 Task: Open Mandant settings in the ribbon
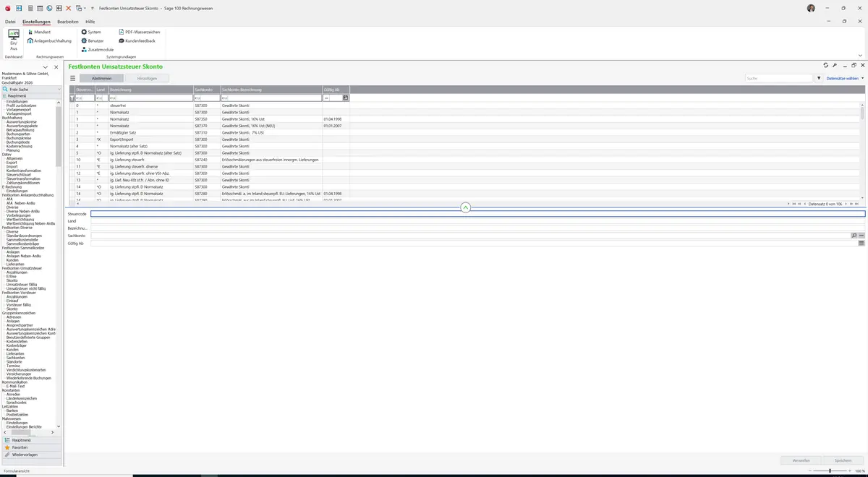(x=39, y=33)
